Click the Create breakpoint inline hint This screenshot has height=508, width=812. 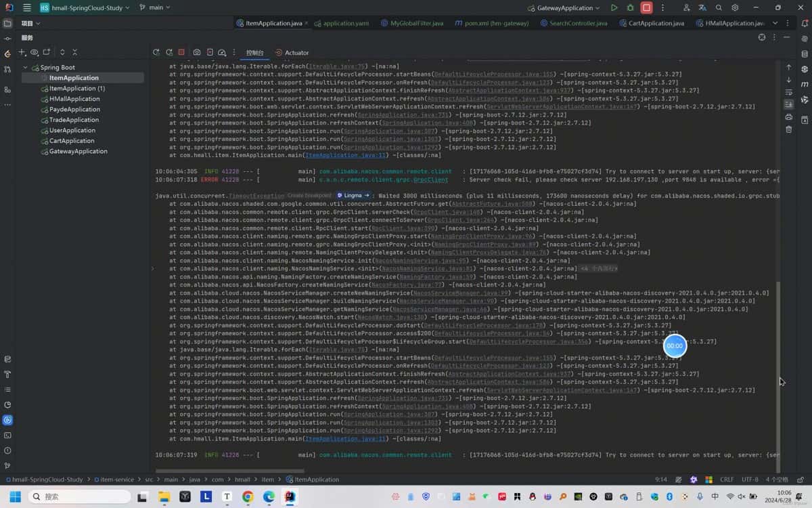click(x=309, y=195)
